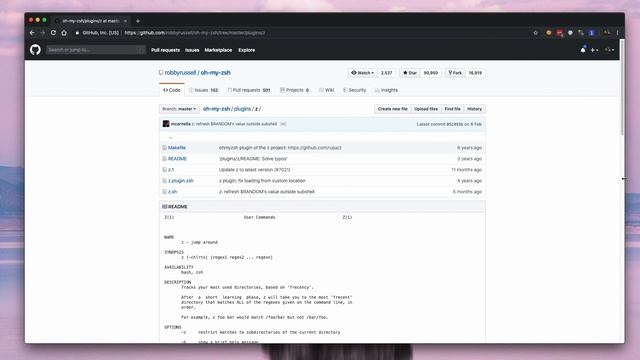The height and width of the screenshot is (360, 640).
Task: Open a new browser tab with plus
Action: coord(138,20)
